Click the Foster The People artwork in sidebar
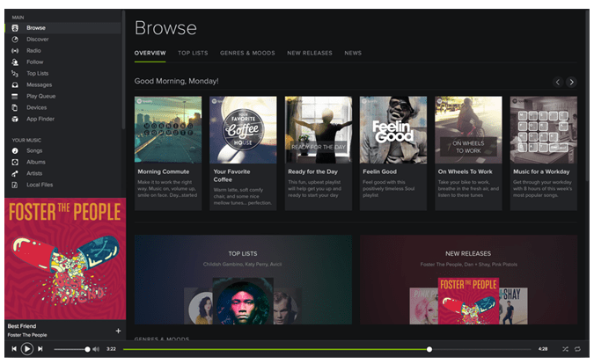Screen dimensions: 594x364 click(x=65, y=258)
